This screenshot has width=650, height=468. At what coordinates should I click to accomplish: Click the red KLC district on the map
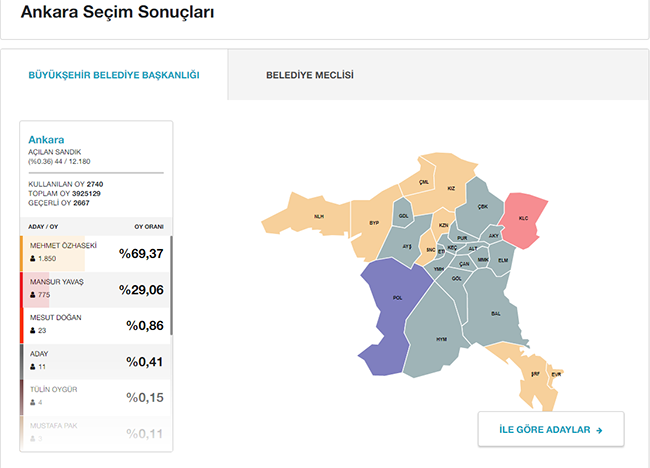[x=525, y=220]
